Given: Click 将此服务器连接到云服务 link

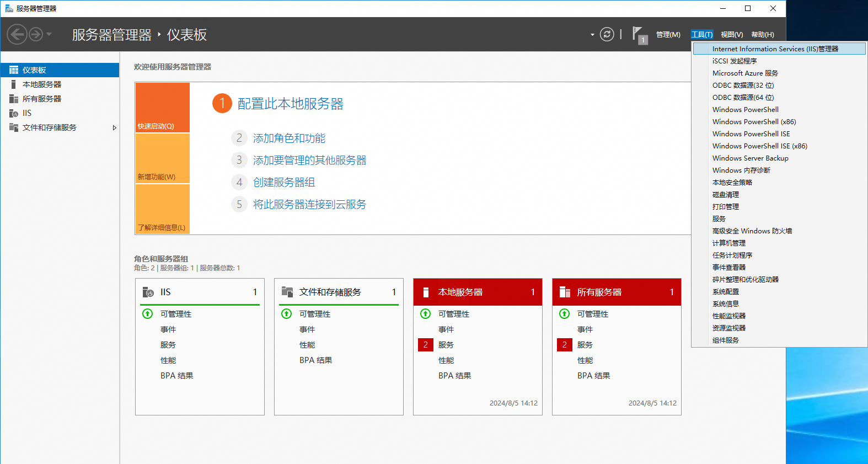Looking at the screenshot, I should click(x=309, y=204).
